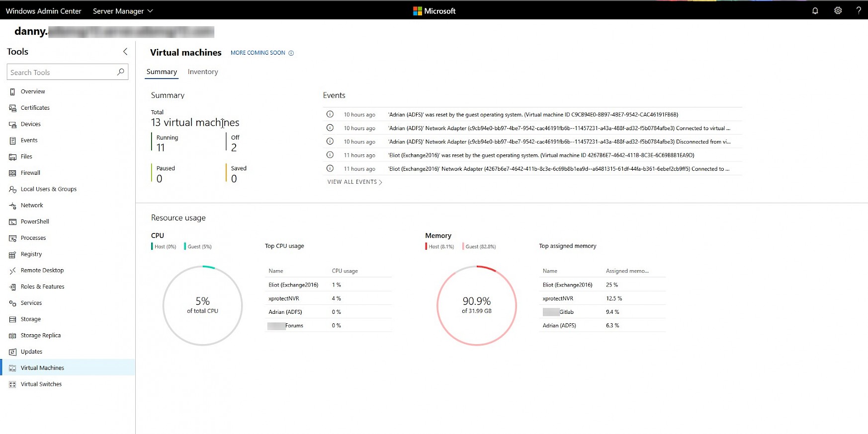Open the Remote Desktop icon
Viewport: 868px width, 434px height.
coord(12,271)
